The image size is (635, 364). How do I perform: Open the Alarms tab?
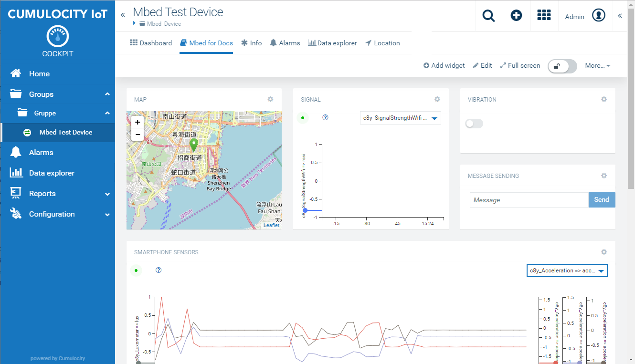(285, 43)
